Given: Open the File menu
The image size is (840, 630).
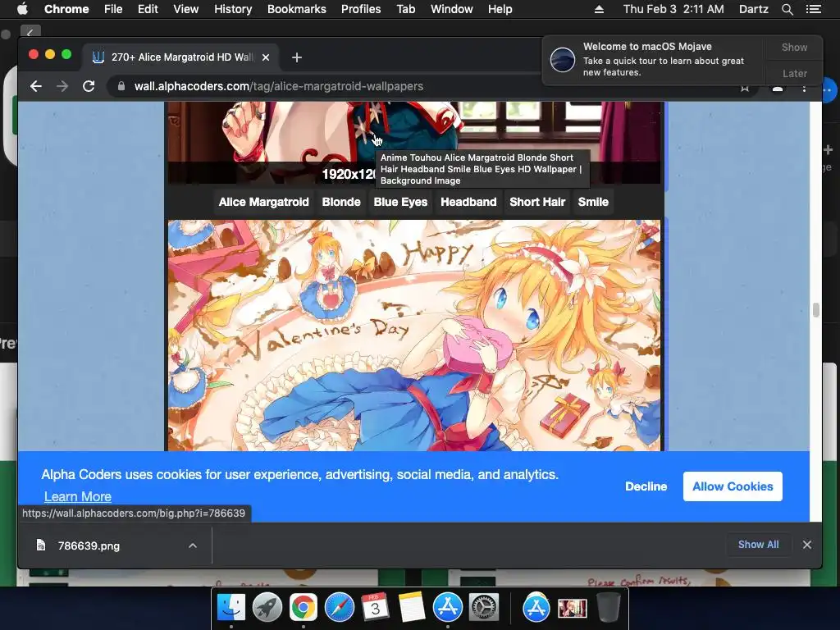Looking at the screenshot, I should tap(113, 9).
